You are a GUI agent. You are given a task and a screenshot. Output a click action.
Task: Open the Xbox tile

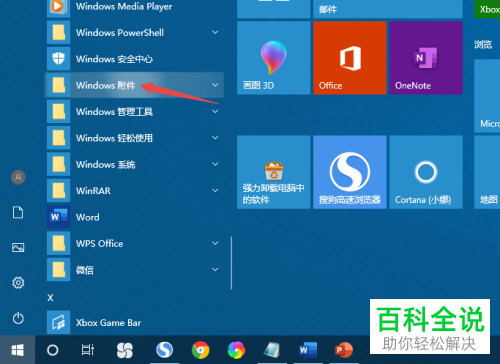click(487, 9)
